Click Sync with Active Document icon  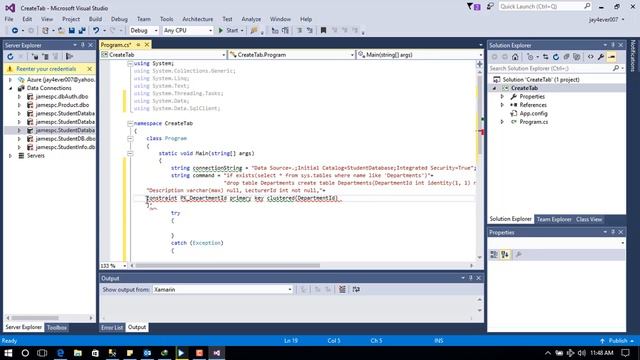pos(545,57)
